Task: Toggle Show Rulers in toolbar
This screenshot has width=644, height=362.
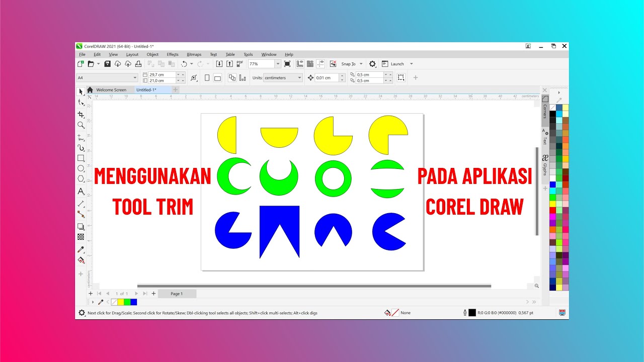Action: click(300, 64)
